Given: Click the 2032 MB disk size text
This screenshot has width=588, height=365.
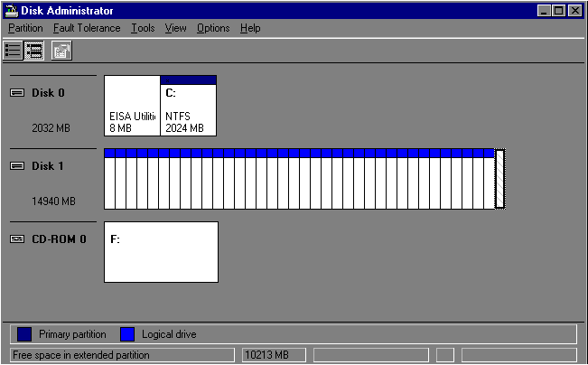Looking at the screenshot, I should 51,128.
